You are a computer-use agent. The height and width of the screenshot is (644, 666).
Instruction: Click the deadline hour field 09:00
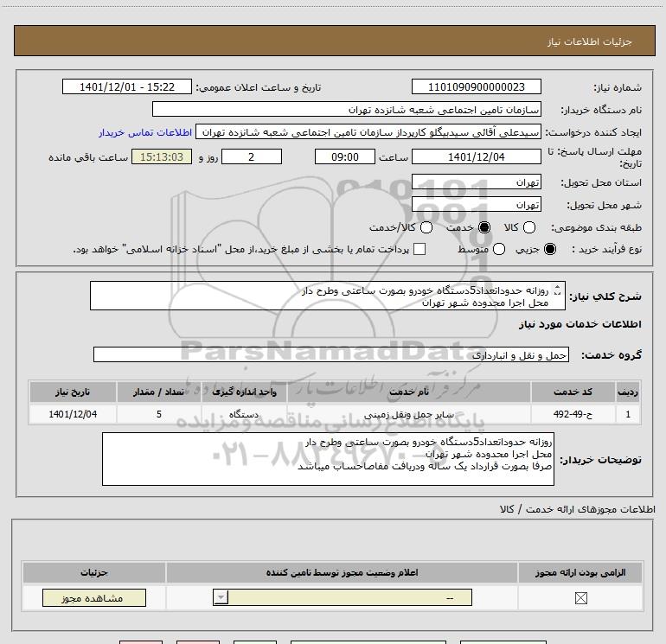pyautogui.click(x=345, y=156)
